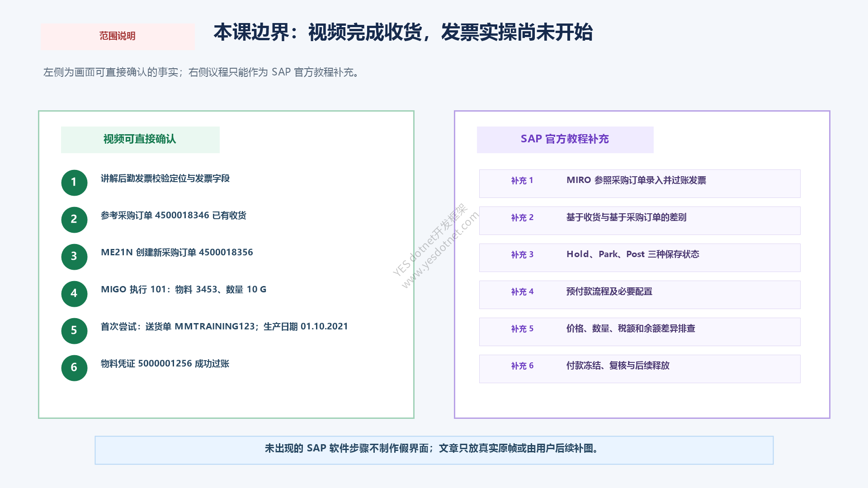Click the green number 5 circle
868x488 pixels.
click(x=74, y=331)
